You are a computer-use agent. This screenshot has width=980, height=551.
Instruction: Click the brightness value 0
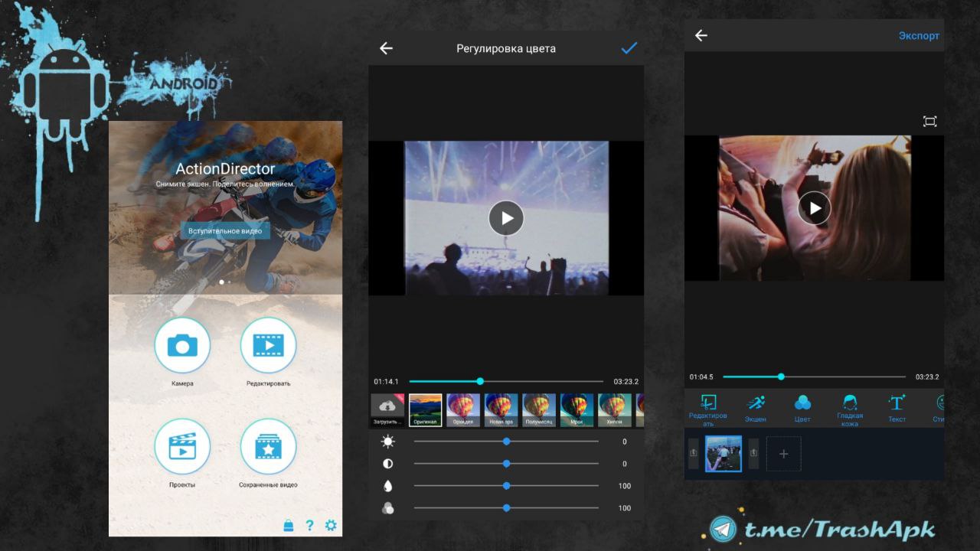[x=625, y=442]
